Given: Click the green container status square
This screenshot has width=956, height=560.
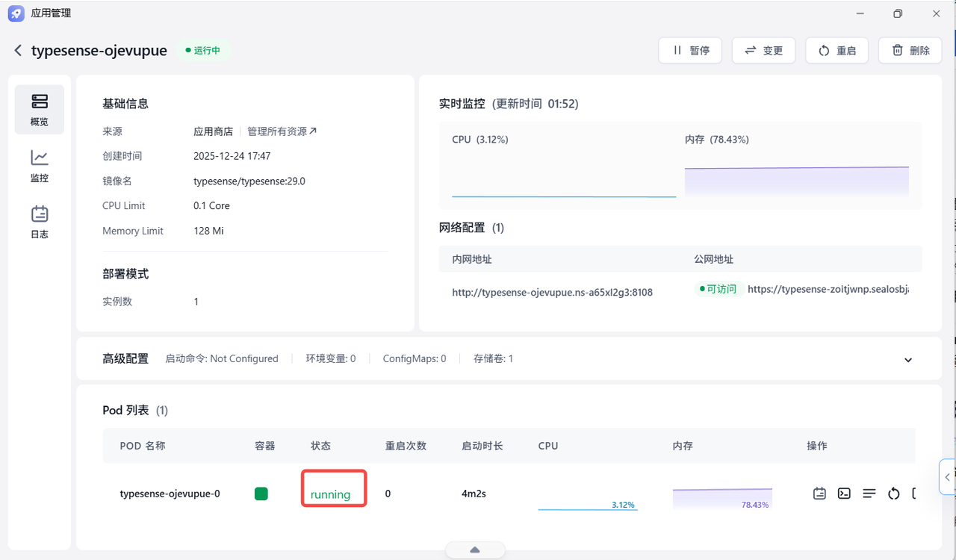Looking at the screenshot, I should (x=261, y=494).
